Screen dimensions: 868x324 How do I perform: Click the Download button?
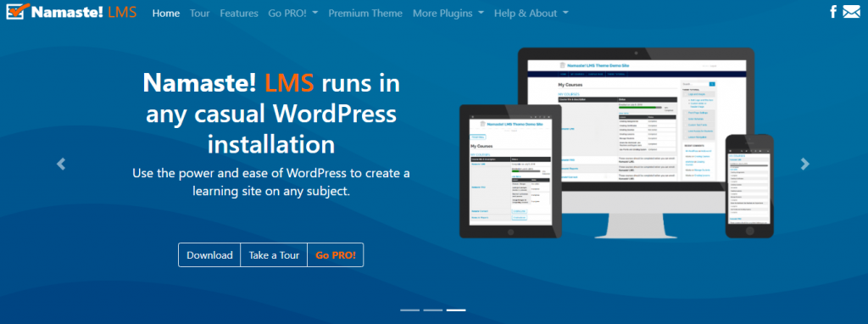pos(209,255)
